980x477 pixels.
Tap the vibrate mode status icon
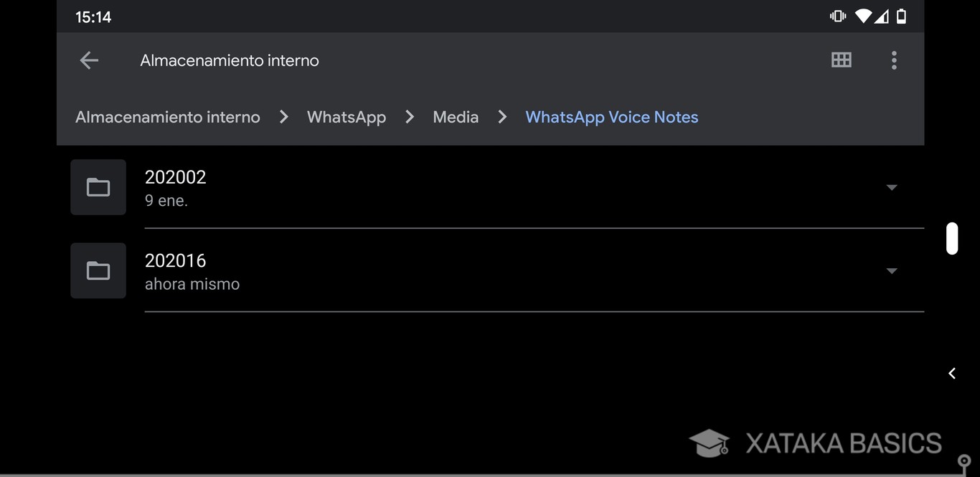837,16
